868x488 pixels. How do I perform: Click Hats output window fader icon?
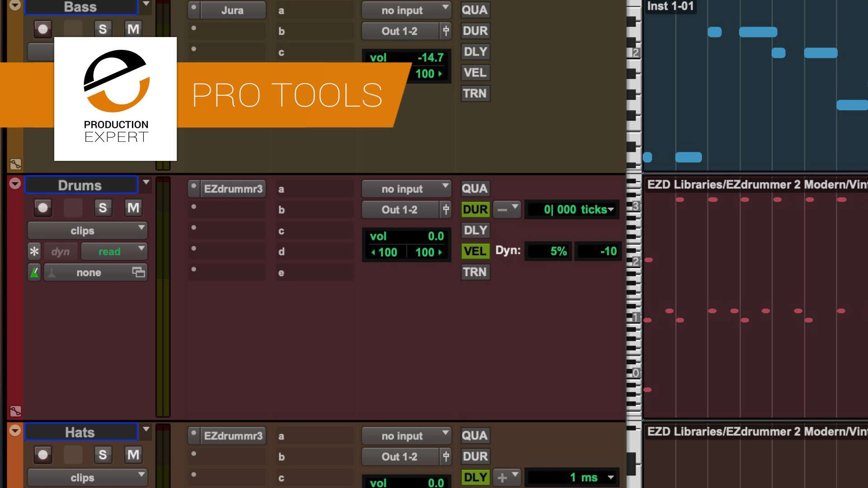[446, 457]
